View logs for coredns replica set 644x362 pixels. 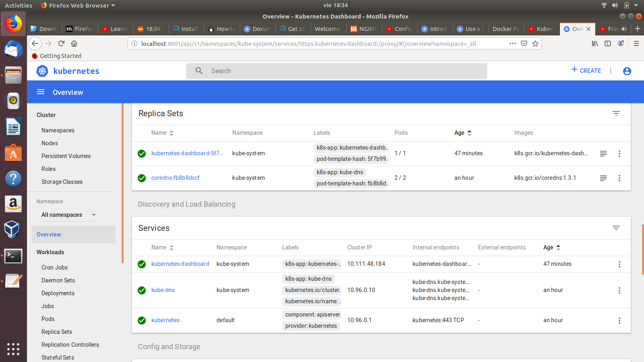603,178
